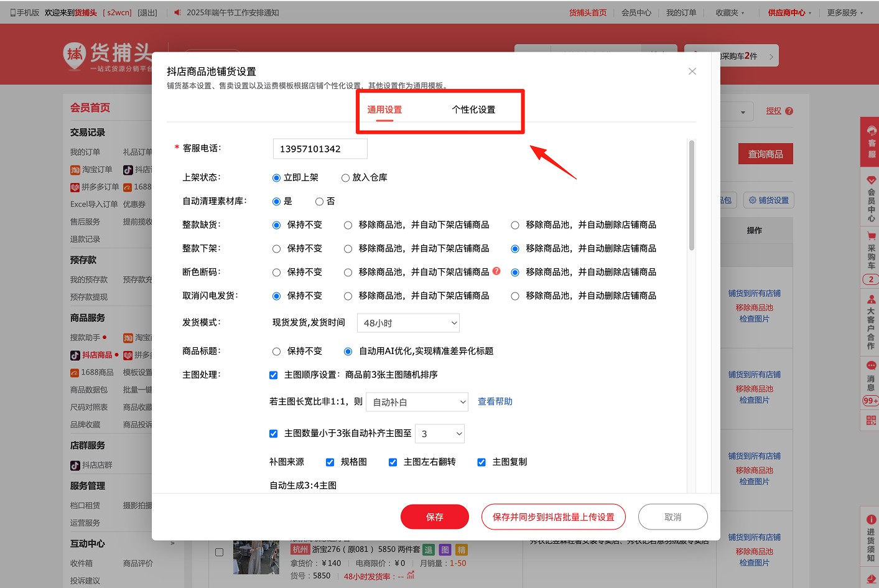Image resolution: width=879 pixels, height=588 pixels.
Task: Click the QR code icon on right toolbar
Action: pyautogui.click(x=871, y=421)
